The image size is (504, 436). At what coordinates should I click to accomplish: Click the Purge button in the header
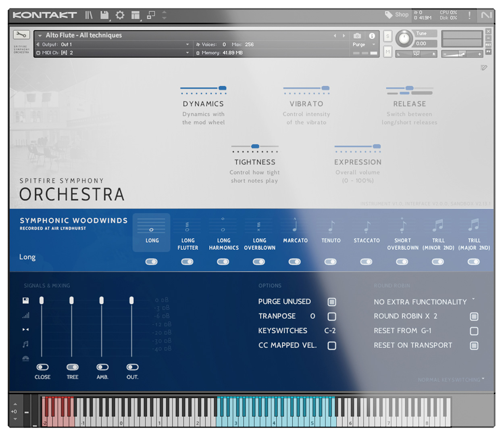358,44
